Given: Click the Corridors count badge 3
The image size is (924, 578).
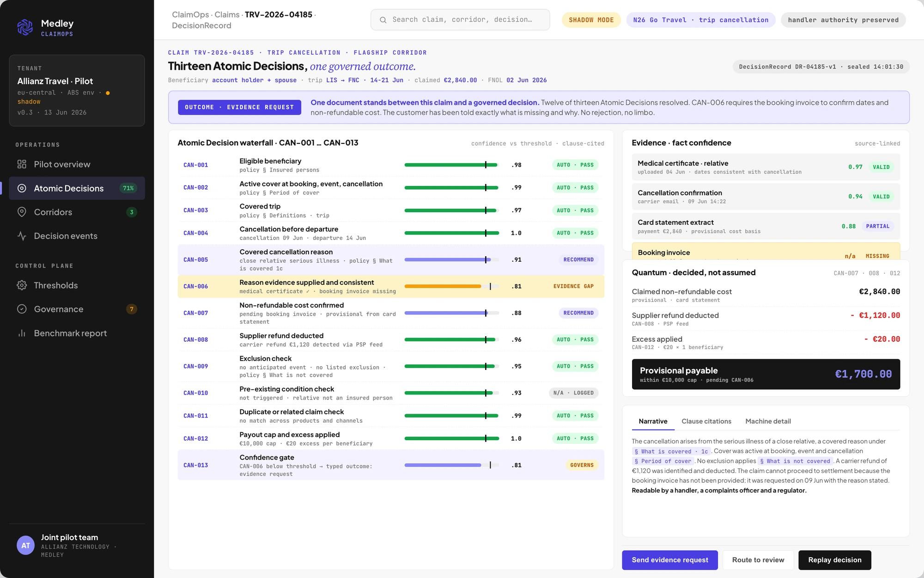Looking at the screenshot, I should [132, 212].
